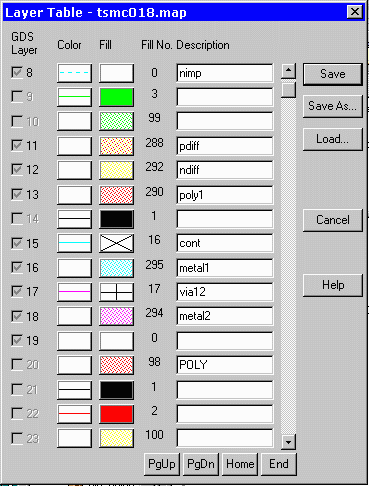Uncheck GDS layer 8 checkbox
The width and height of the screenshot is (369, 486).
[x=17, y=72]
